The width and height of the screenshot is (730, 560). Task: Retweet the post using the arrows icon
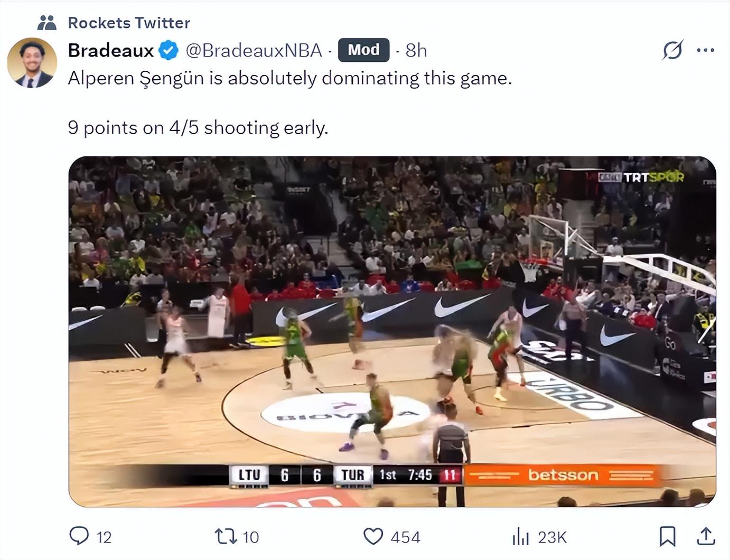(226, 537)
